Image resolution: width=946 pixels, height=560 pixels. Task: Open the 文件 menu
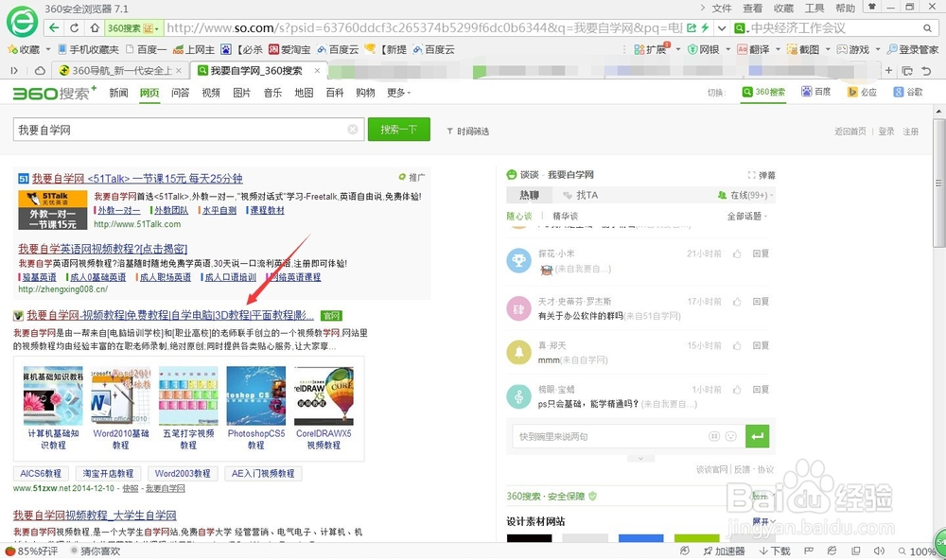(x=722, y=8)
